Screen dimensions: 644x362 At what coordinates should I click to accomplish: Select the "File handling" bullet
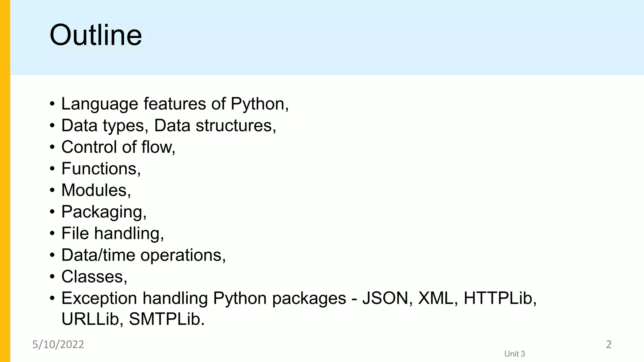tap(113, 233)
